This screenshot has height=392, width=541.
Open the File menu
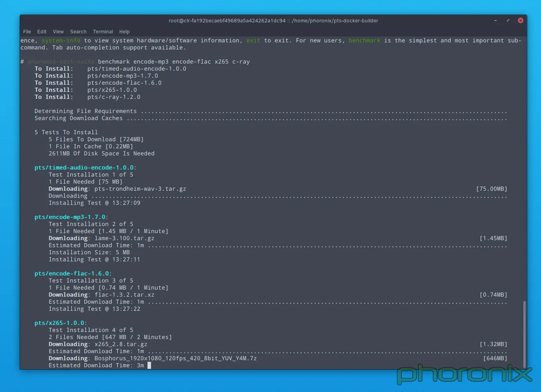tap(27, 32)
